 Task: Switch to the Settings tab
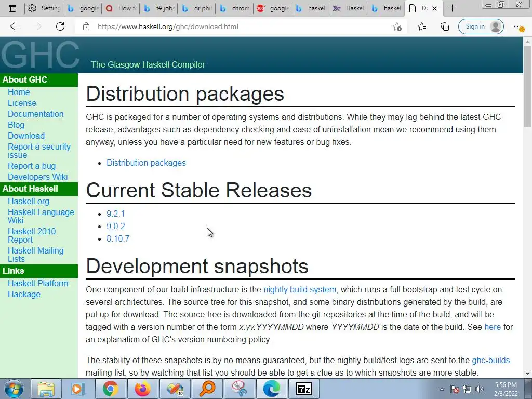coord(44,8)
